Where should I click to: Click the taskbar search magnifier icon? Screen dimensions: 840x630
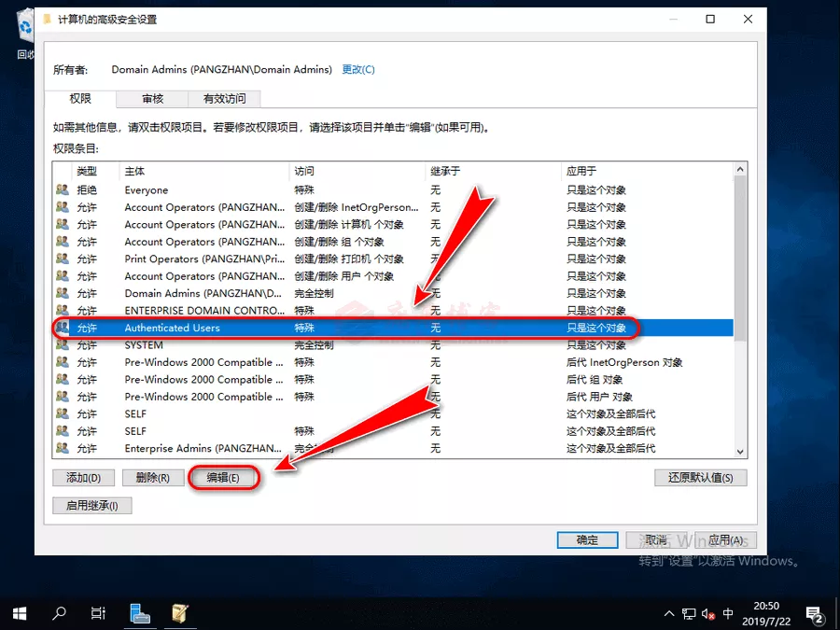[x=59, y=613]
